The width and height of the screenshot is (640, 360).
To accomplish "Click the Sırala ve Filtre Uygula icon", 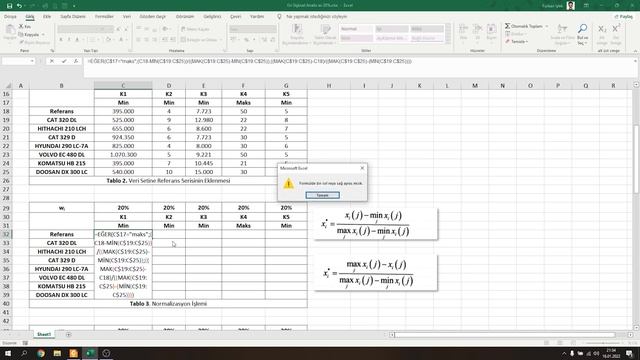I will click(562, 29).
